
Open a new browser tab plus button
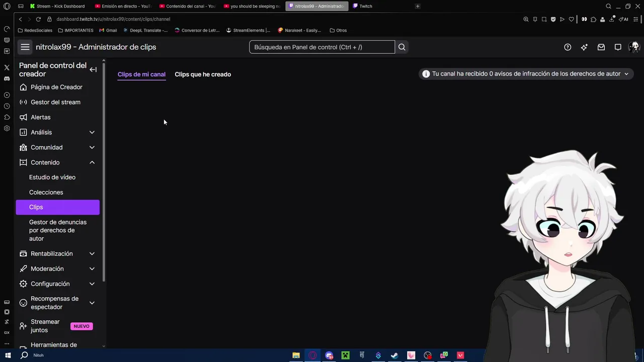coord(418,6)
